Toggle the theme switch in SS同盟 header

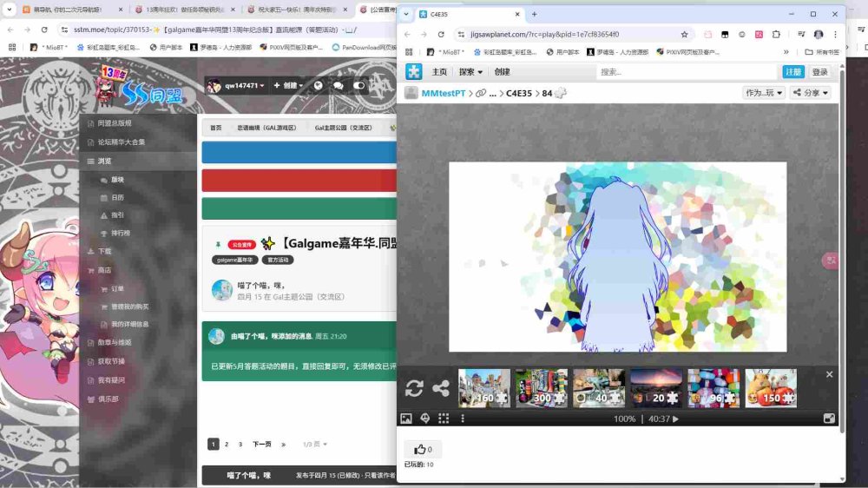coord(358,85)
